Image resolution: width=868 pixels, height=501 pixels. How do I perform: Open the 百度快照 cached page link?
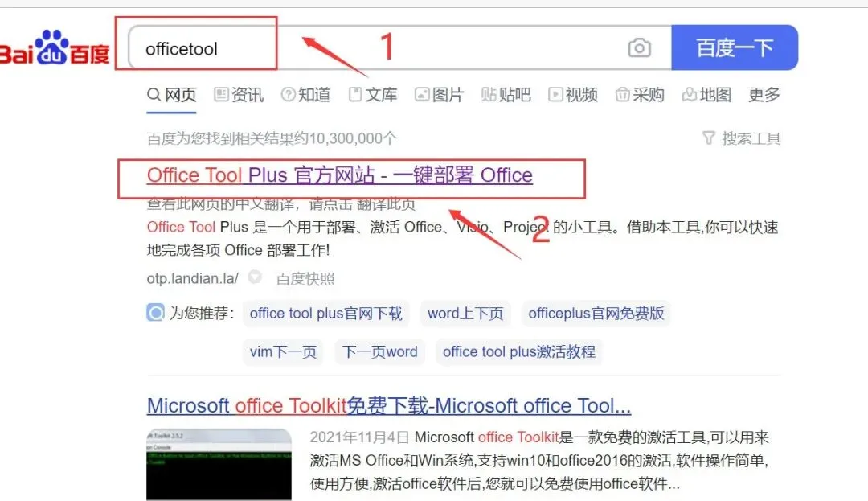[x=305, y=278]
